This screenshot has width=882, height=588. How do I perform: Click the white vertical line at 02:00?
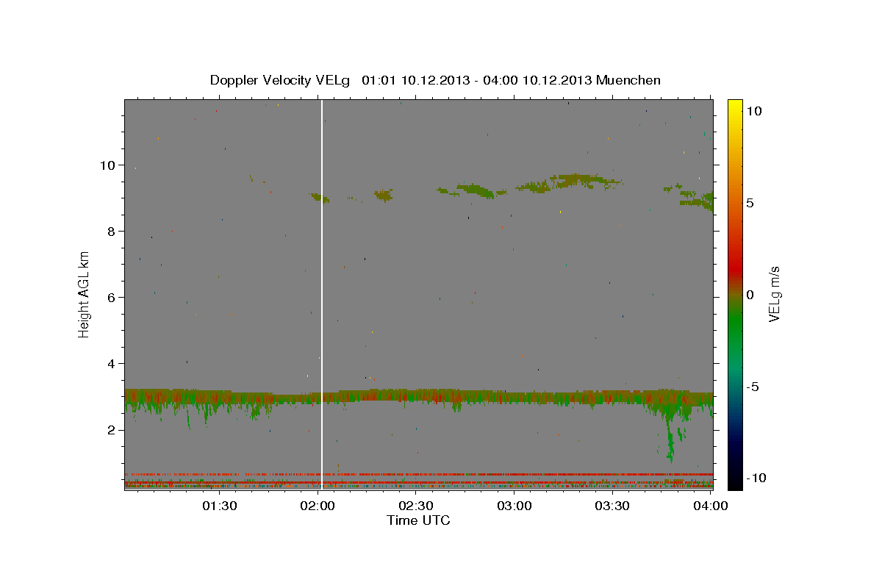point(322,294)
